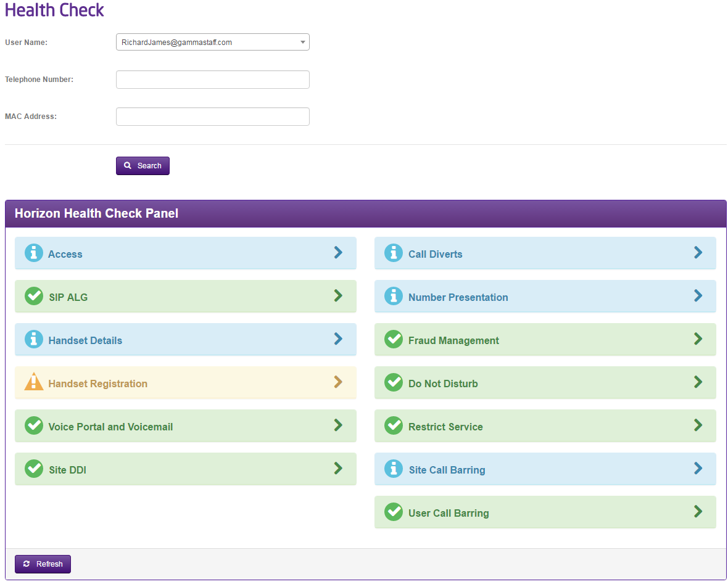
Task: Click the Telephone Number field label
Action: pos(39,80)
